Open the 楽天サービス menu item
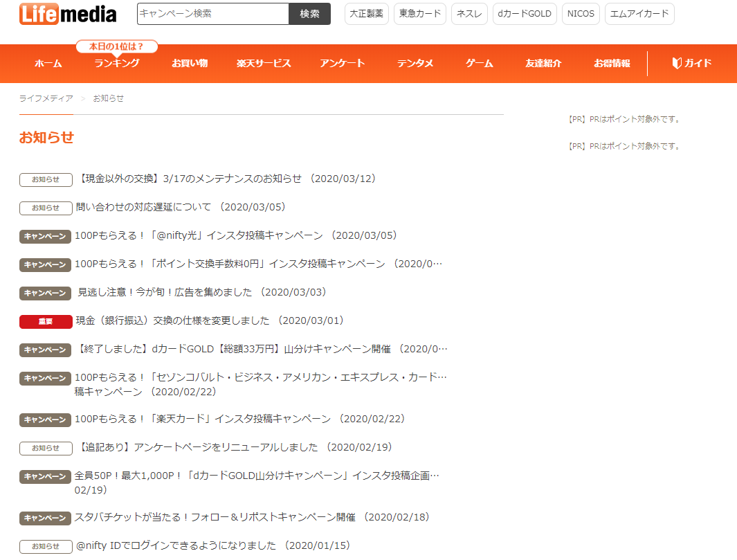Image resolution: width=737 pixels, height=560 pixels. [264, 64]
